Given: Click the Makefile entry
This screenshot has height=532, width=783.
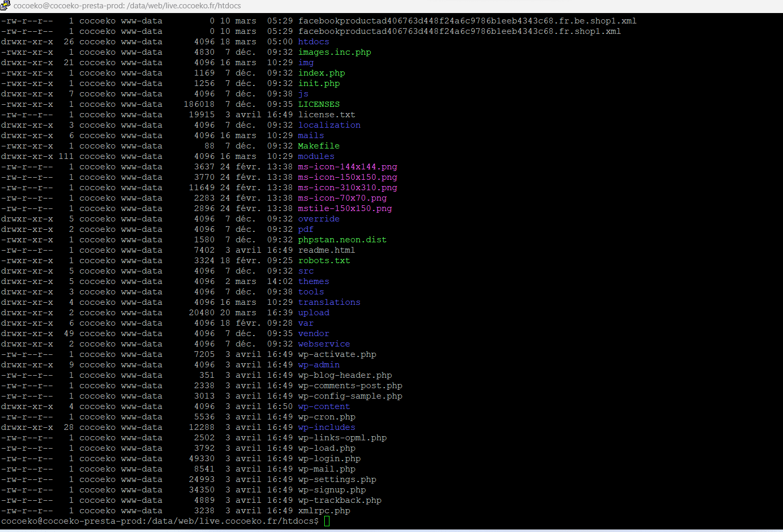Looking at the screenshot, I should (319, 146).
